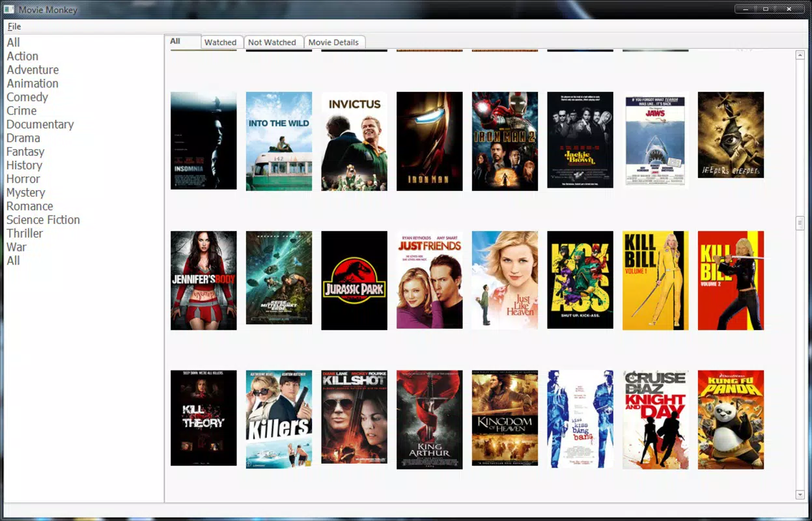Select the Science Fiction genre

click(44, 220)
